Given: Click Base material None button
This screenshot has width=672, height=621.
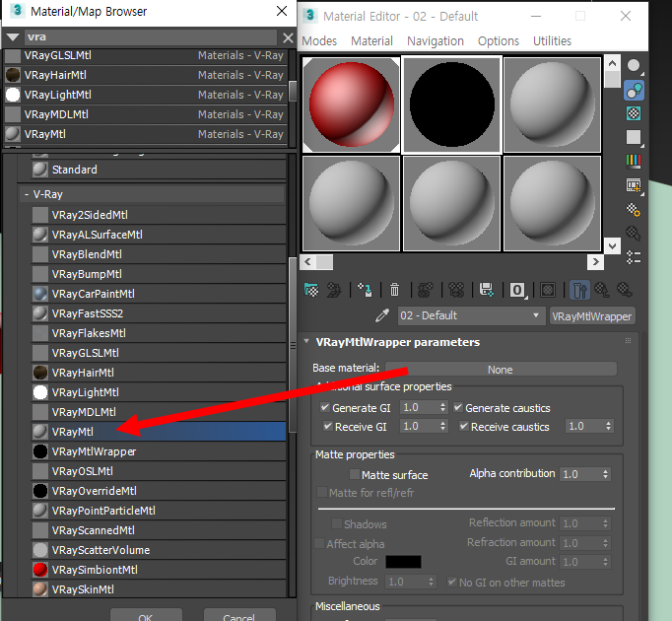Looking at the screenshot, I should [x=501, y=370].
